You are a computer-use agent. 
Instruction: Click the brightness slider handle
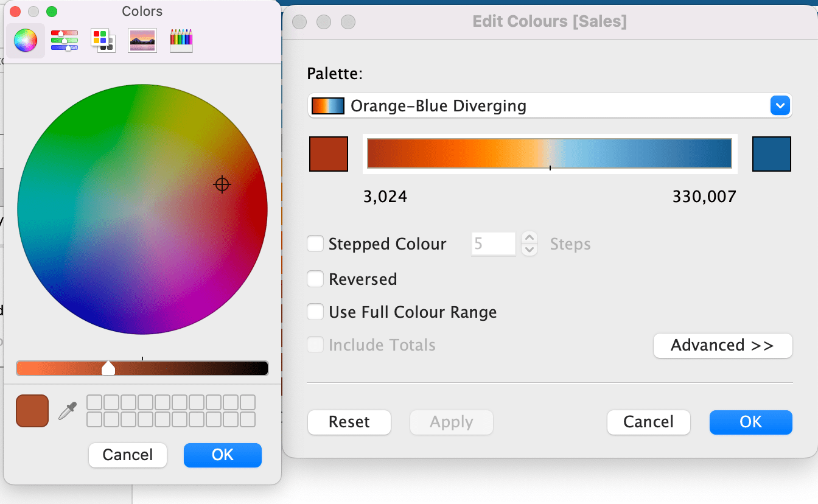coord(108,368)
